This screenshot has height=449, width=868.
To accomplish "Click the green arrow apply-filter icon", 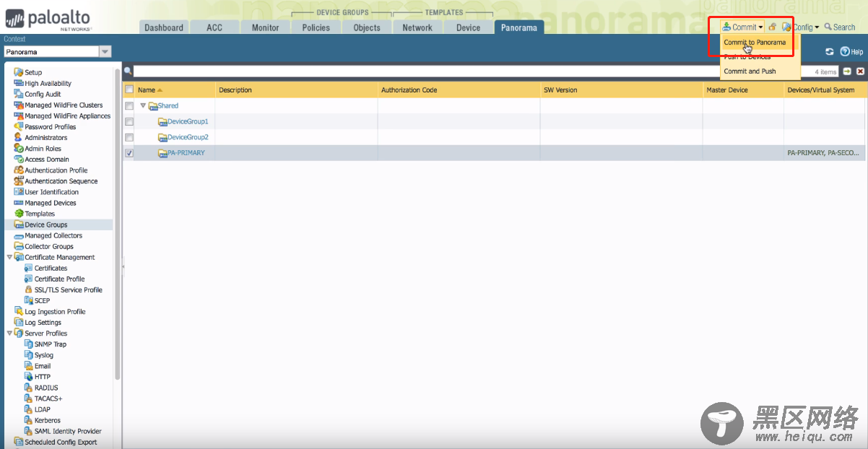I will click(x=847, y=71).
